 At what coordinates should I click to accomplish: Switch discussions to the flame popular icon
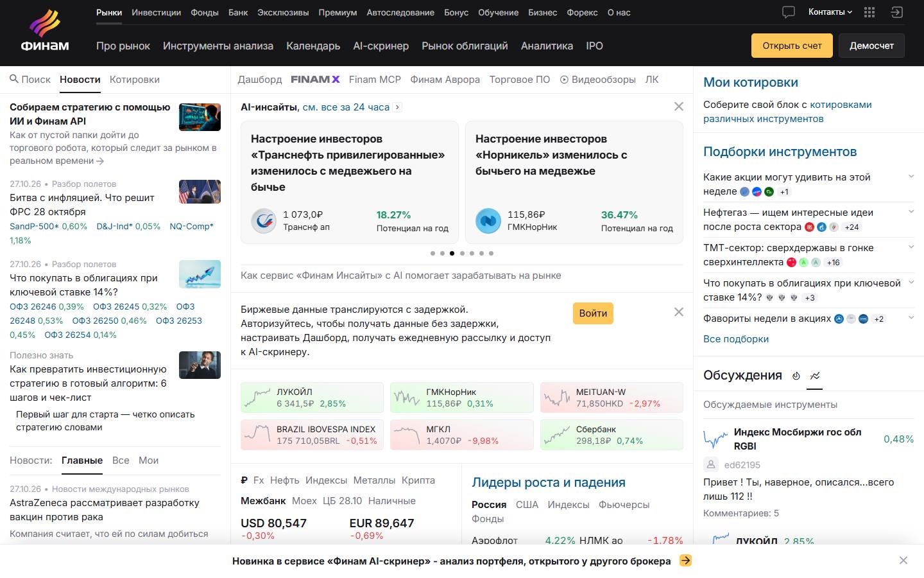(796, 376)
